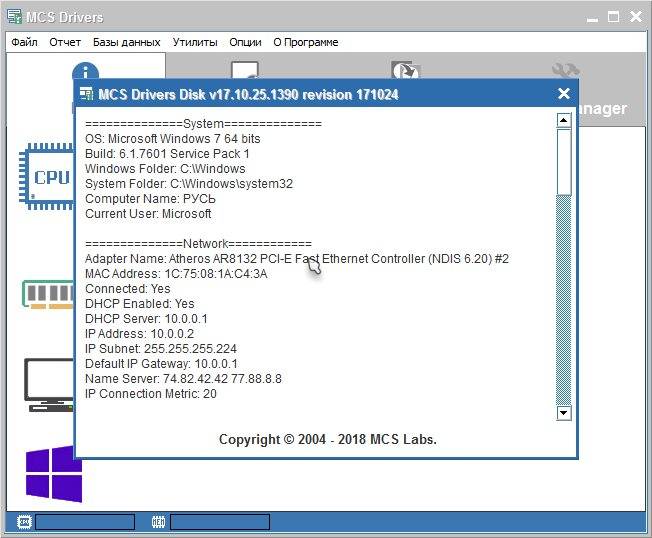Click the backup tab icon behind dialog

click(406, 70)
